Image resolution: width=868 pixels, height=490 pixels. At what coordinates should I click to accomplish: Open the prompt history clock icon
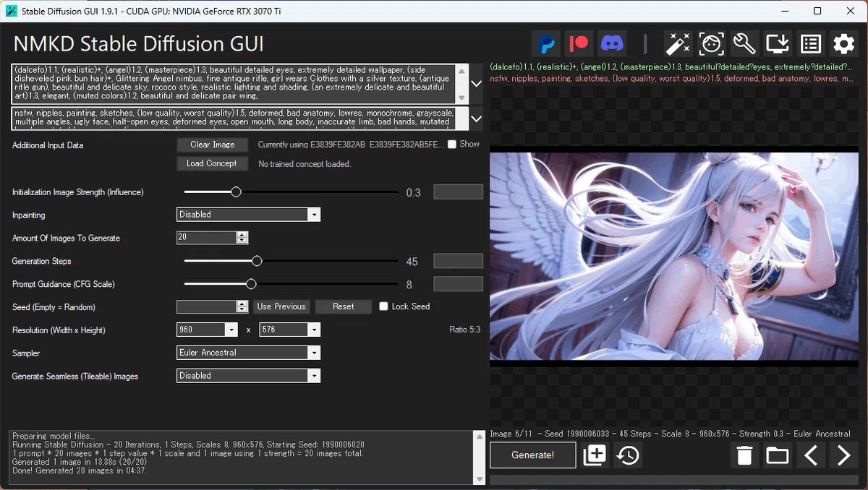pyautogui.click(x=628, y=455)
